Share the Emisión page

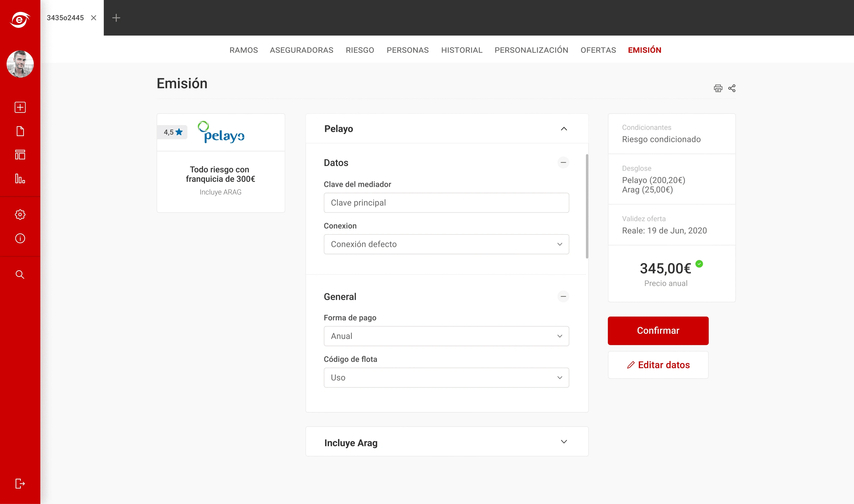[732, 88]
